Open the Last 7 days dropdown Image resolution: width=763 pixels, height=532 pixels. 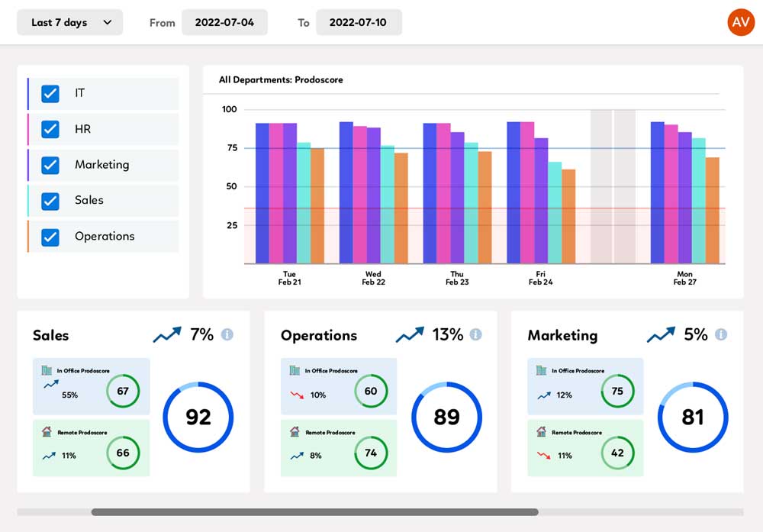pyautogui.click(x=69, y=22)
